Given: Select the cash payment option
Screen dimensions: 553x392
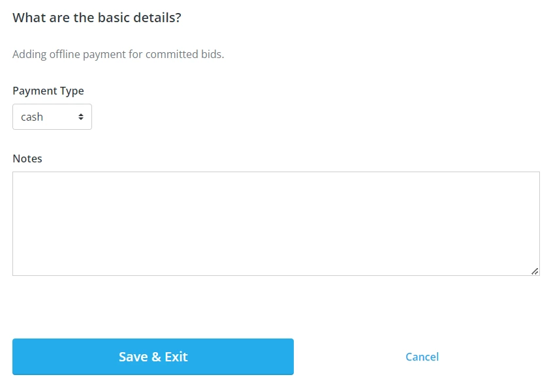Looking at the screenshot, I should [39, 117].
